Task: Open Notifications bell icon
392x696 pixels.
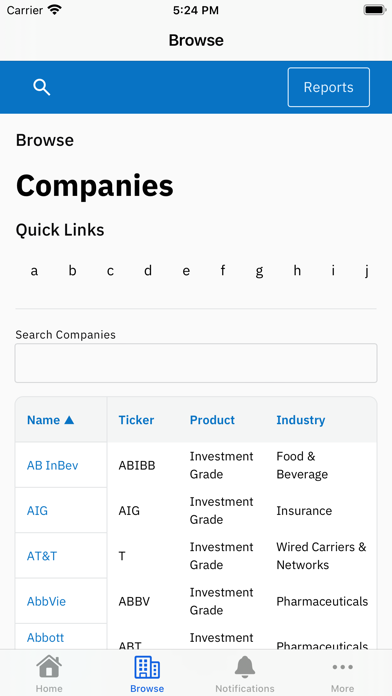Action: pyautogui.click(x=245, y=667)
